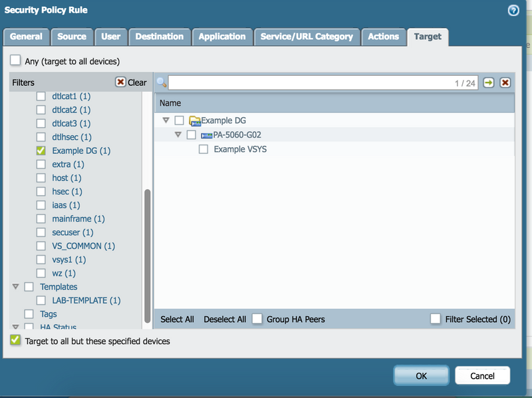Click the Example DG folder icon
This screenshot has width=532, height=398.
tap(195, 120)
